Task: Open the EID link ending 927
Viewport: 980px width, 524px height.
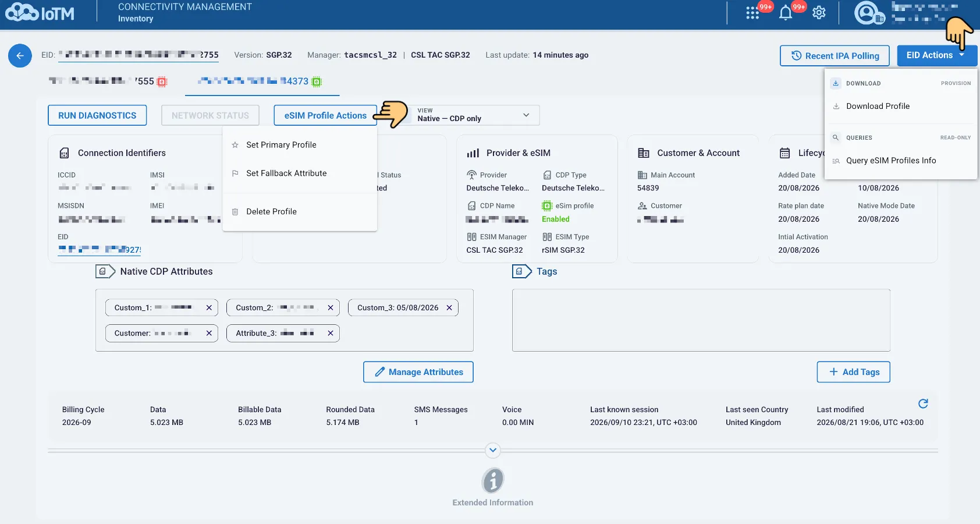Action: pos(100,250)
